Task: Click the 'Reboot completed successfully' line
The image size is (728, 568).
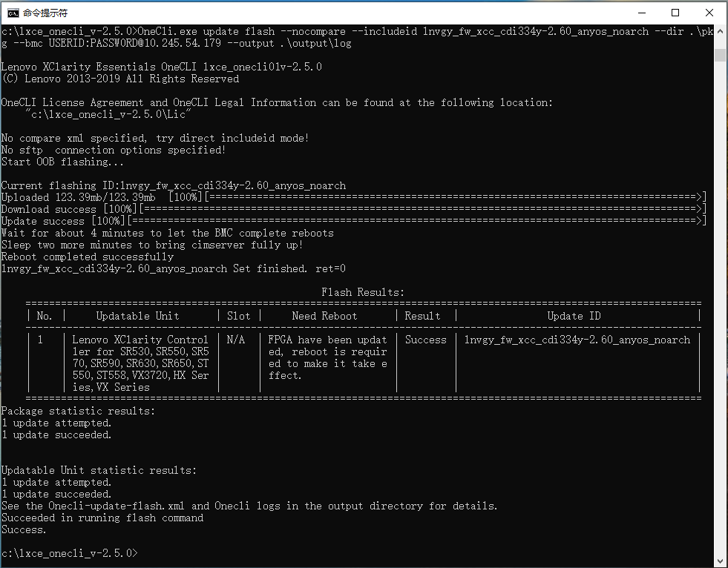Action: click(x=88, y=257)
